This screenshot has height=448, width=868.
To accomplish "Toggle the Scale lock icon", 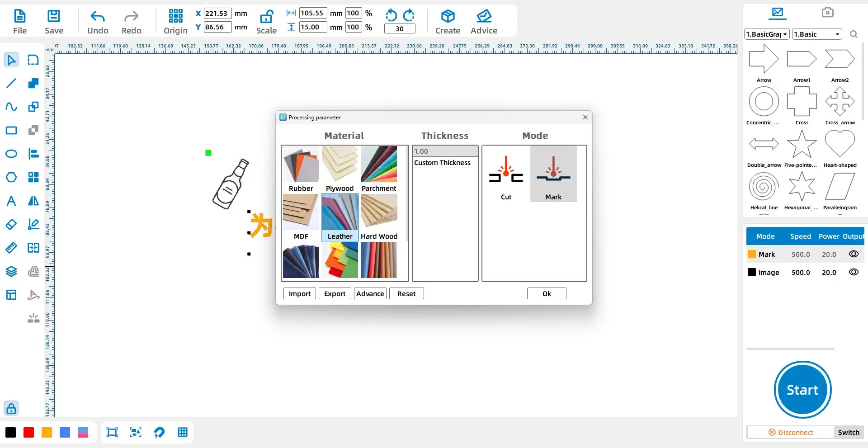I will [x=266, y=17].
